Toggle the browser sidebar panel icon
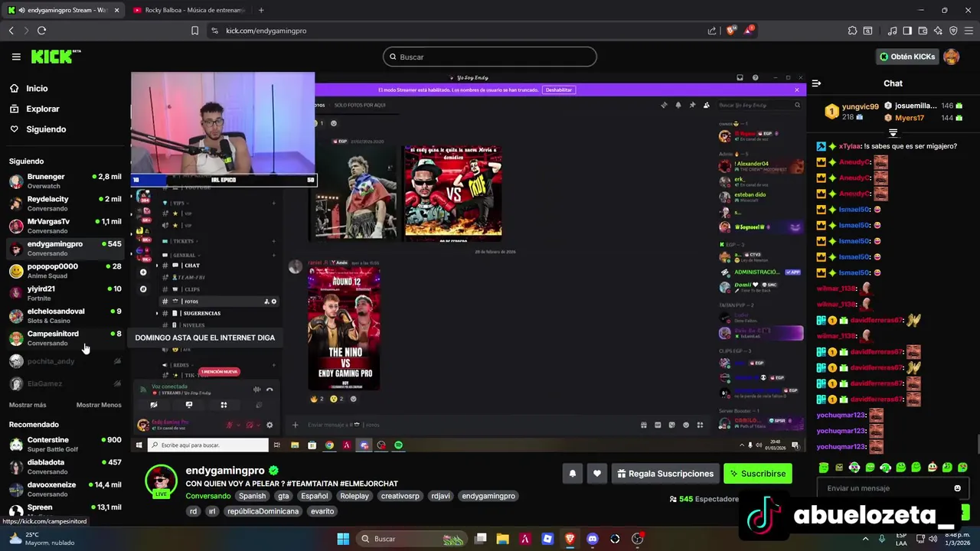The height and width of the screenshot is (551, 980). [907, 31]
